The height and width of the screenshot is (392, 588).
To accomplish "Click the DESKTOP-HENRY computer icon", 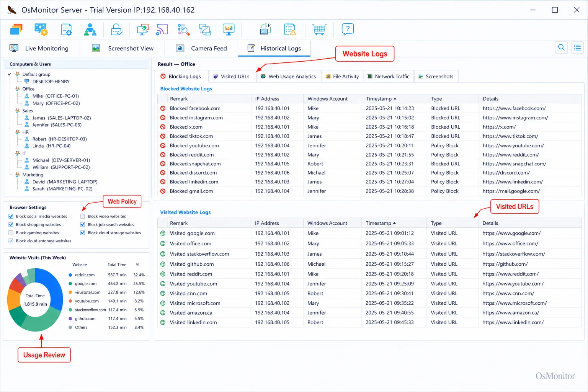I will [27, 82].
